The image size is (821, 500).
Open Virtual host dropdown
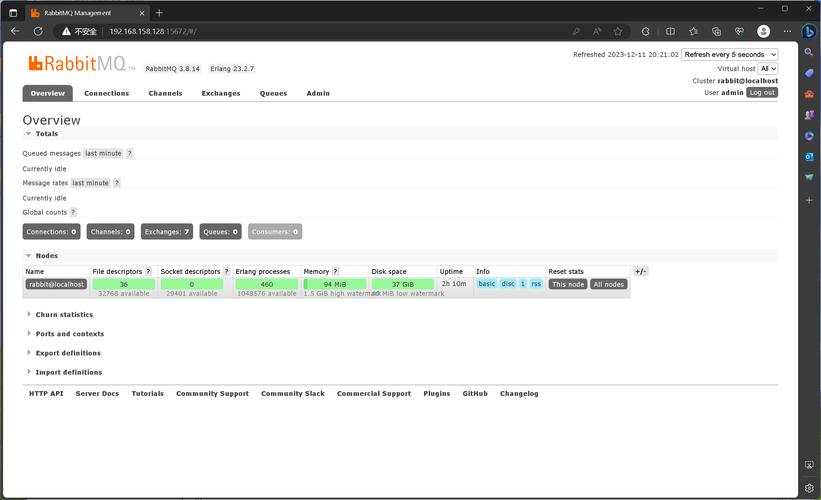pyautogui.click(x=768, y=69)
